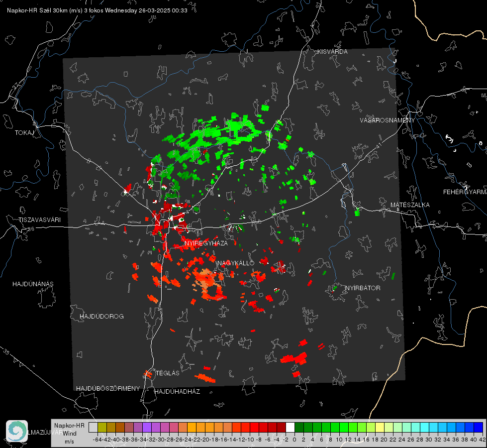Click the NYÍREGYHÁZA city label

click(206, 243)
